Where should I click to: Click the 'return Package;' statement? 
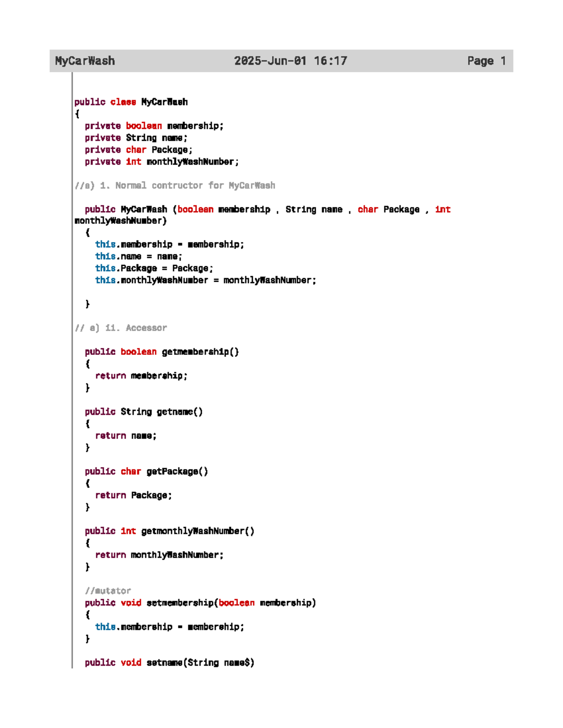click(x=134, y=495)
